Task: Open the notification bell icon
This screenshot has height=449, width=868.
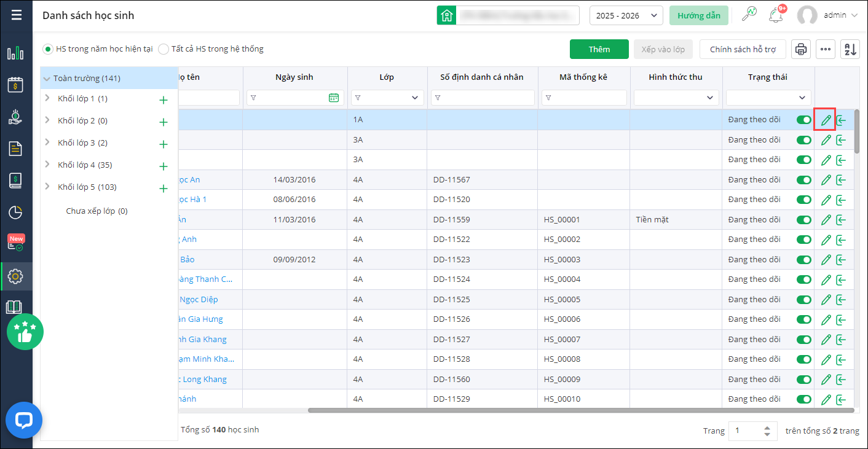Action: 775,15
